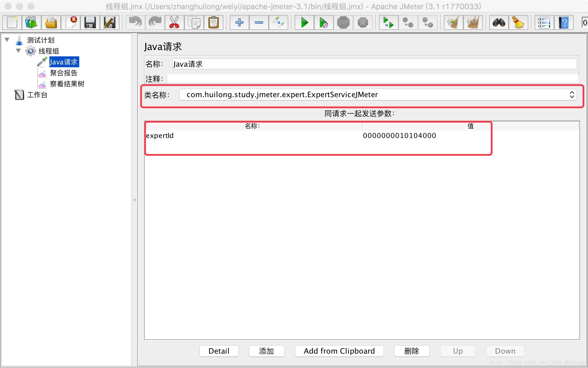This screenshot has height=368, width=588.
Task: Click the 注释 comment field
Action: point(373,79)
